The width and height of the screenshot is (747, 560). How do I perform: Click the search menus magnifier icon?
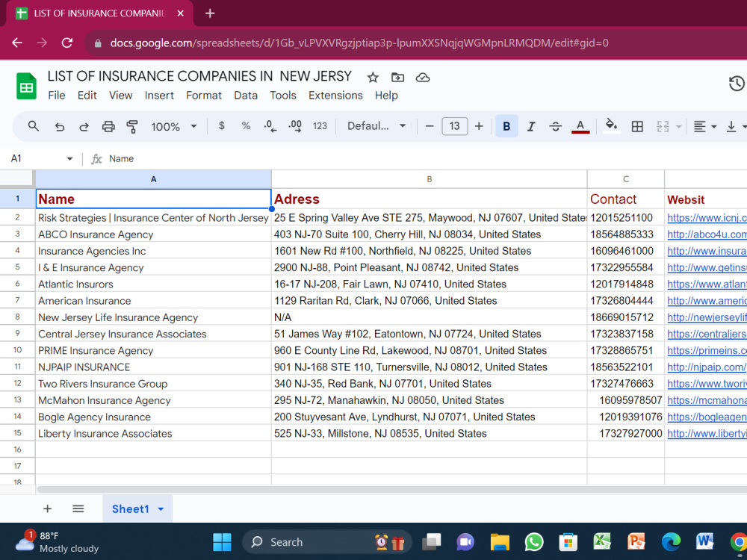(33, 126)
